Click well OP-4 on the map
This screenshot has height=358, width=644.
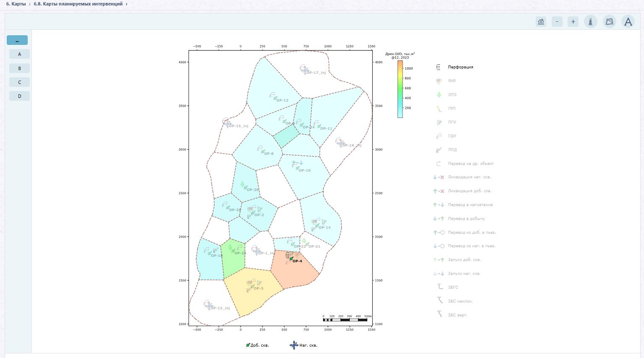tap(291, 259)
